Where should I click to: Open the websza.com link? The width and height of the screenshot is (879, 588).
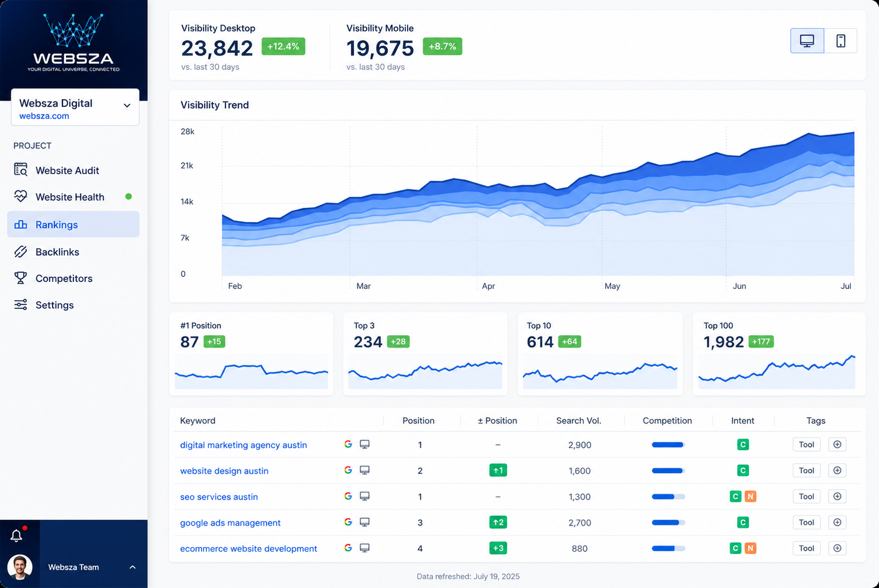44,116
